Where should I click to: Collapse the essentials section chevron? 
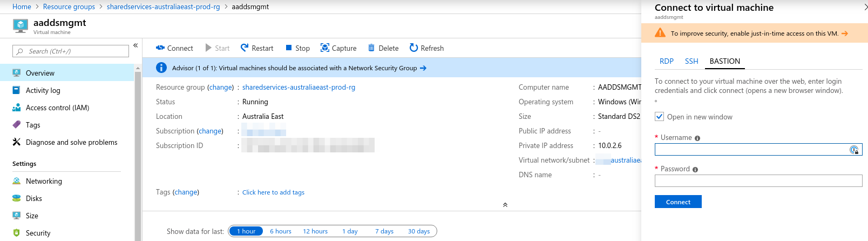point(505,205)
